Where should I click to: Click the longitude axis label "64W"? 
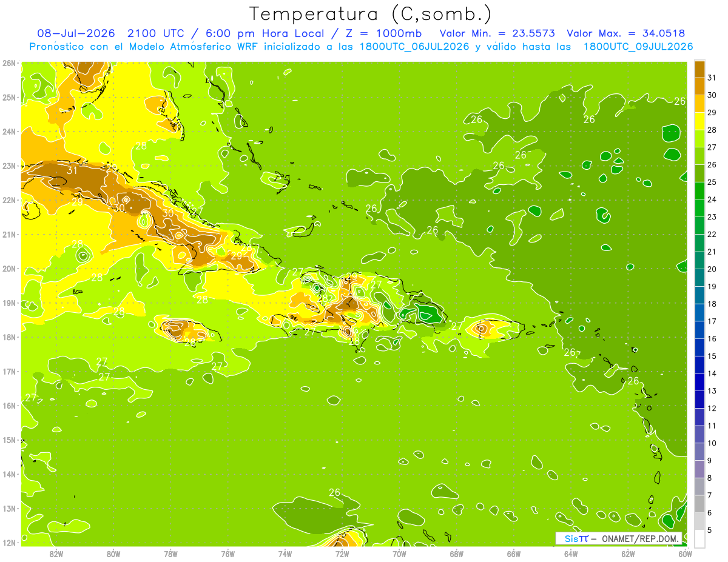[571, 553]
